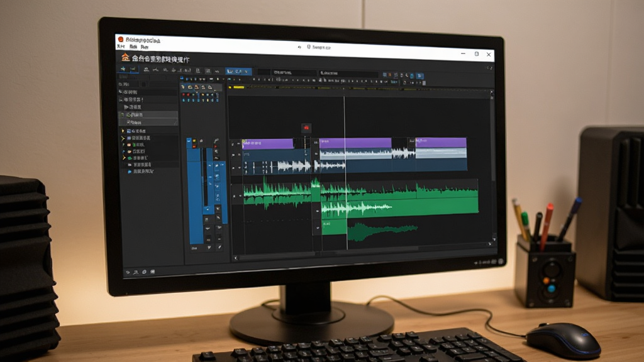Select the rightmost purple clip on the top track
The image size is (644, 362).
(x=441, y=143)
